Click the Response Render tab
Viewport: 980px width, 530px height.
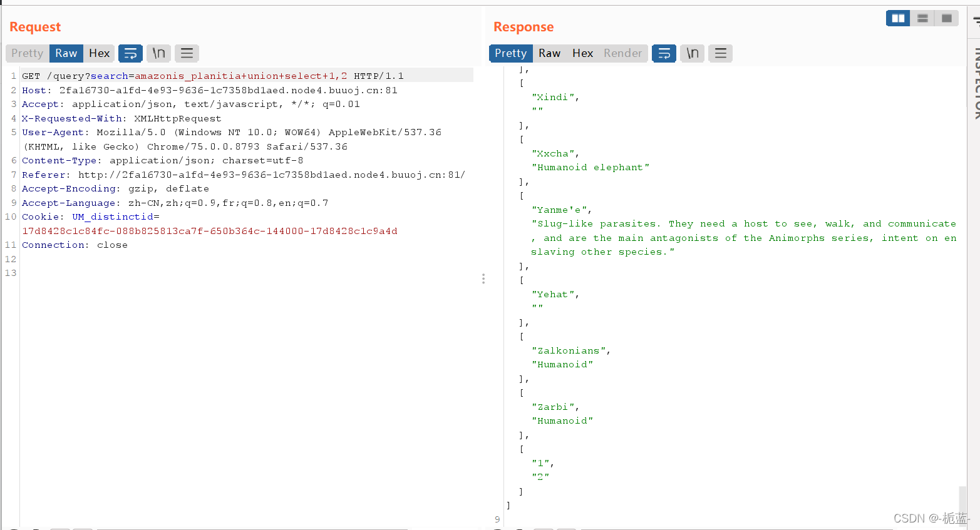622,53
